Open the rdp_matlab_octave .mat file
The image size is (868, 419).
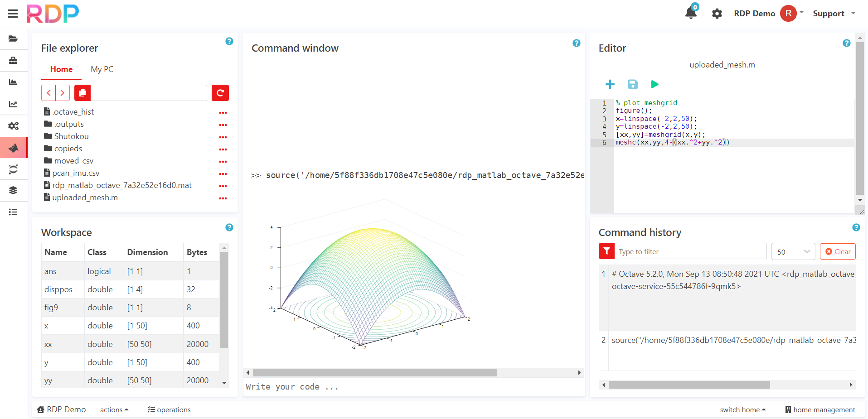121,185
